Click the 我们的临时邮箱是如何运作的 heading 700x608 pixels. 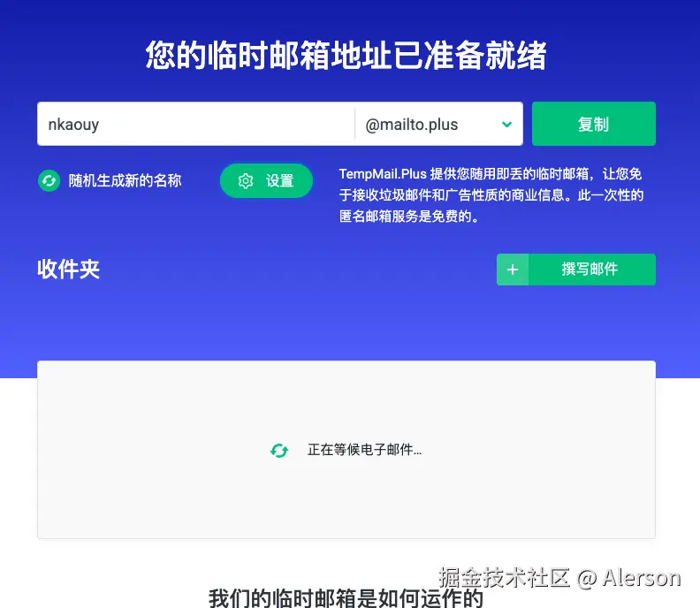(x=346, y=598)
